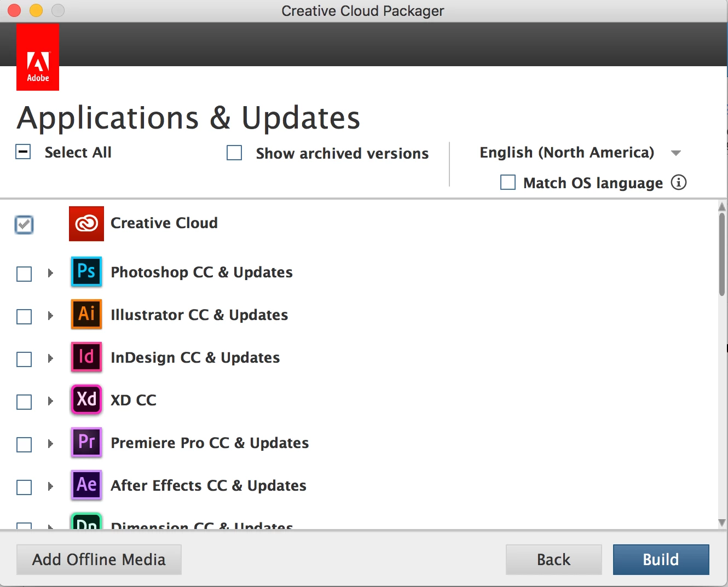
Task: Click the Add Offline Media button
Action: coord(99,559)
